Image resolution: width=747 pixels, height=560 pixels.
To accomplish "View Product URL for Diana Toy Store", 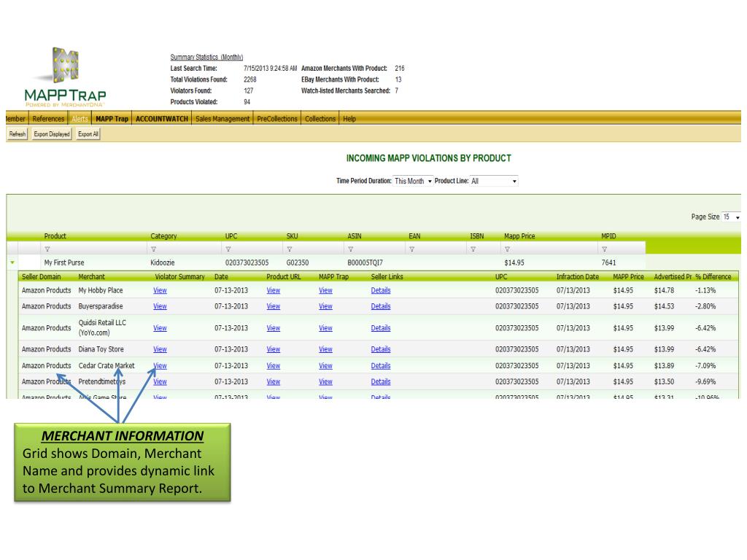I will pyautogui.click(x=274, y=349).
